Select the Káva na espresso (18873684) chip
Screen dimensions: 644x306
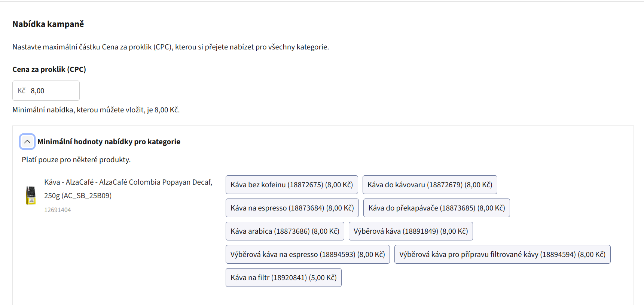pyautogui.click(x=292, y=208)
